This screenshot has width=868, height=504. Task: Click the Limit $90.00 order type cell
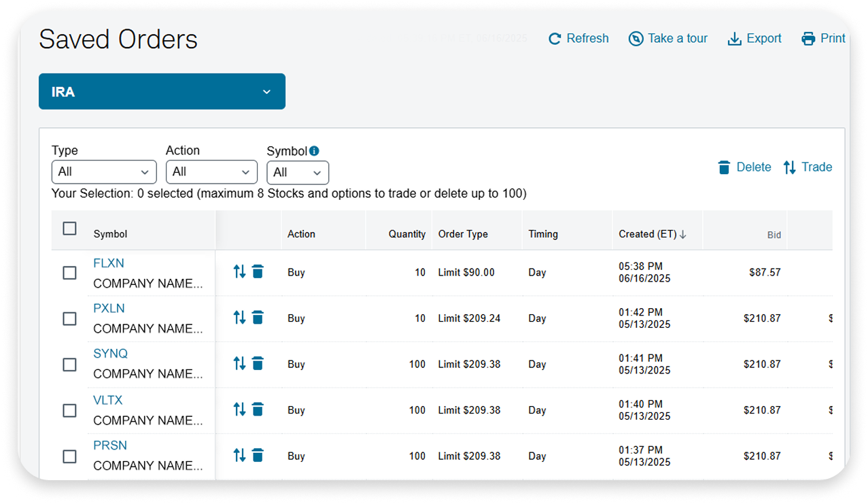pyautogui.click(x=466, y=273)
